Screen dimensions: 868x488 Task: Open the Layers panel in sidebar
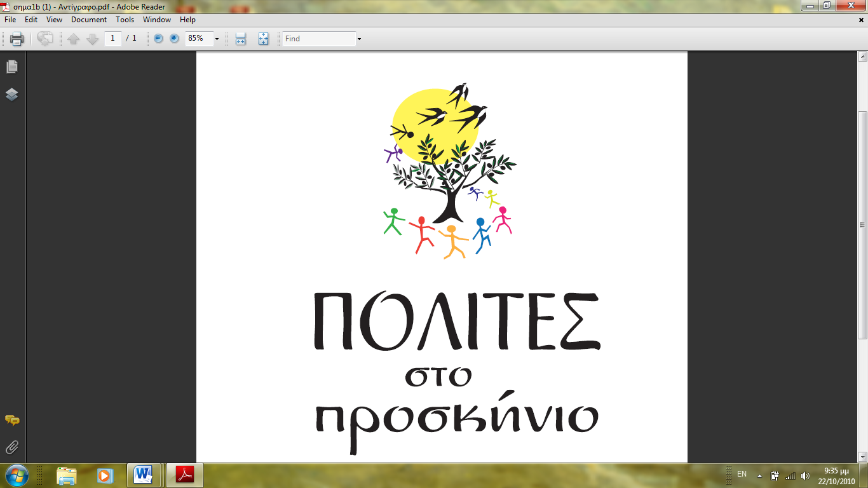pos(11,95)
